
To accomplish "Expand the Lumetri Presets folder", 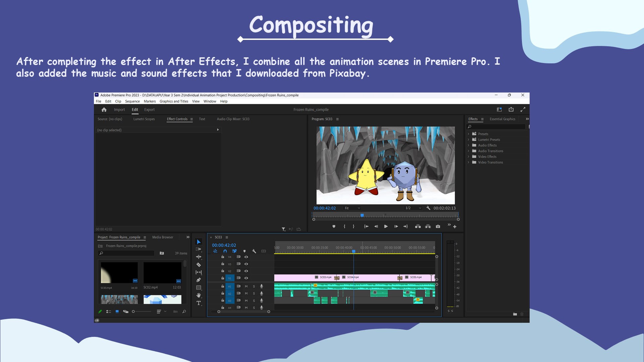I will coord(469,140).
